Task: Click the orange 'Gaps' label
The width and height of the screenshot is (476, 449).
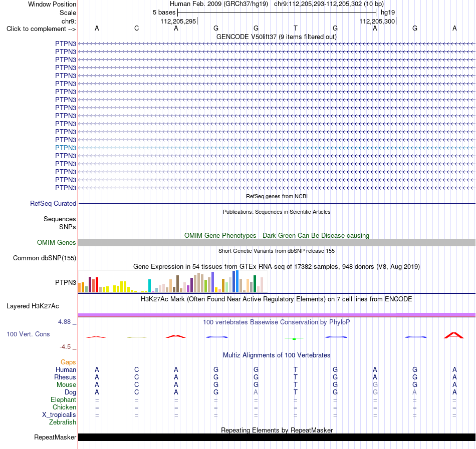Action: coord(68,362)
